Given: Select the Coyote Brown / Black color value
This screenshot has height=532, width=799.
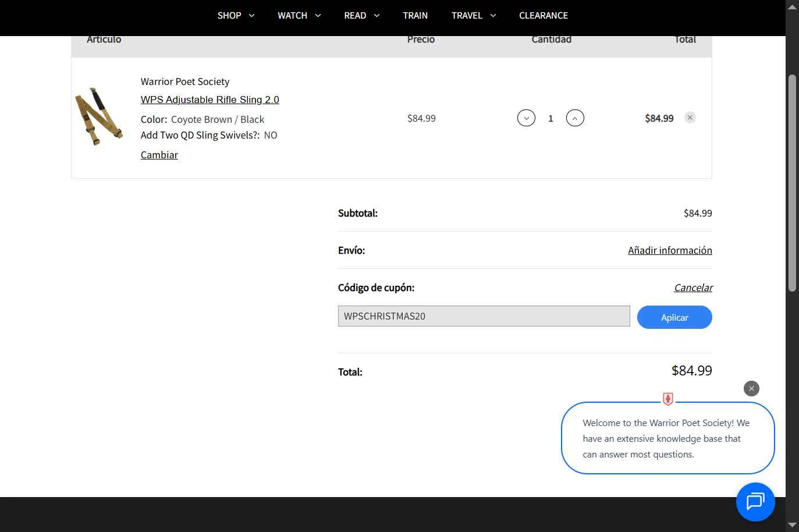Looking at the screenshot, I should pyautogui.click(x=218, y=119).
